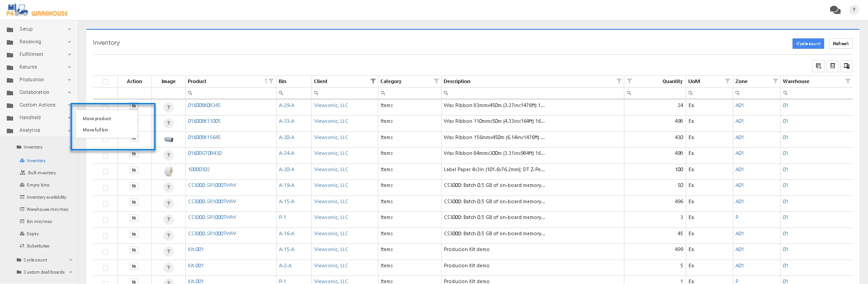Click the export to Excel grid icon

(x=818, y=66)
